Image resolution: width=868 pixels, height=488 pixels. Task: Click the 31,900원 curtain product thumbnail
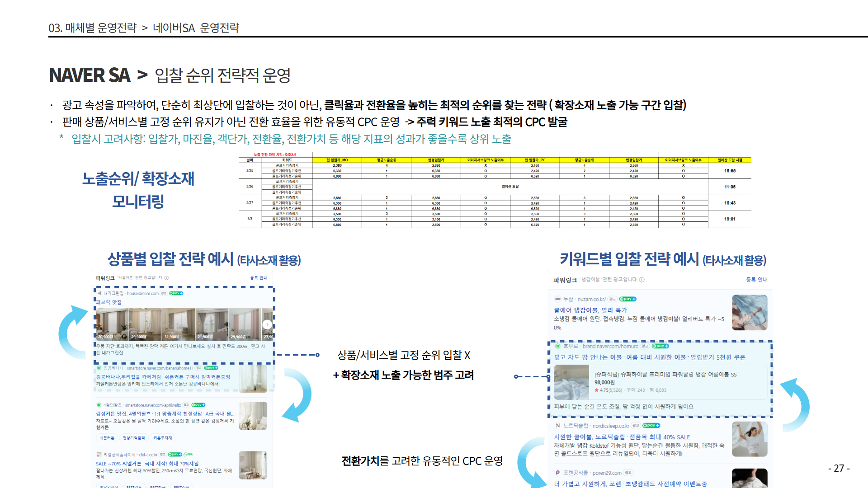(178, 324)
